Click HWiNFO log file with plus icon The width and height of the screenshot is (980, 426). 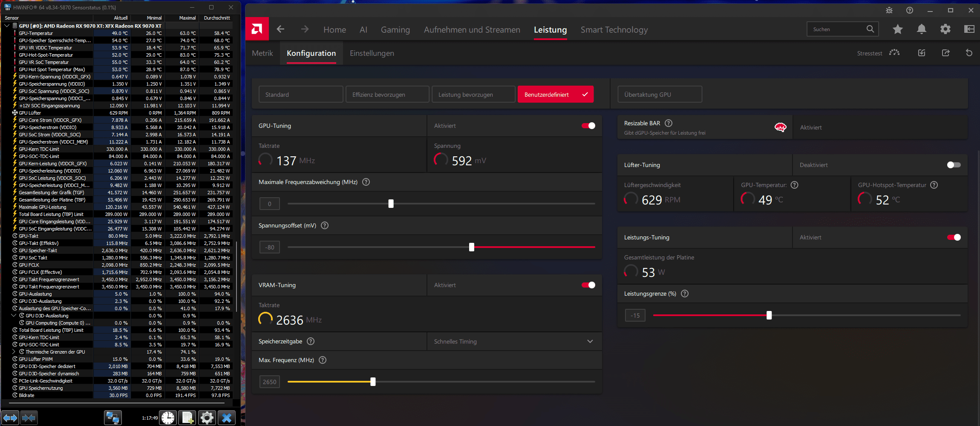tap(187, 418)
